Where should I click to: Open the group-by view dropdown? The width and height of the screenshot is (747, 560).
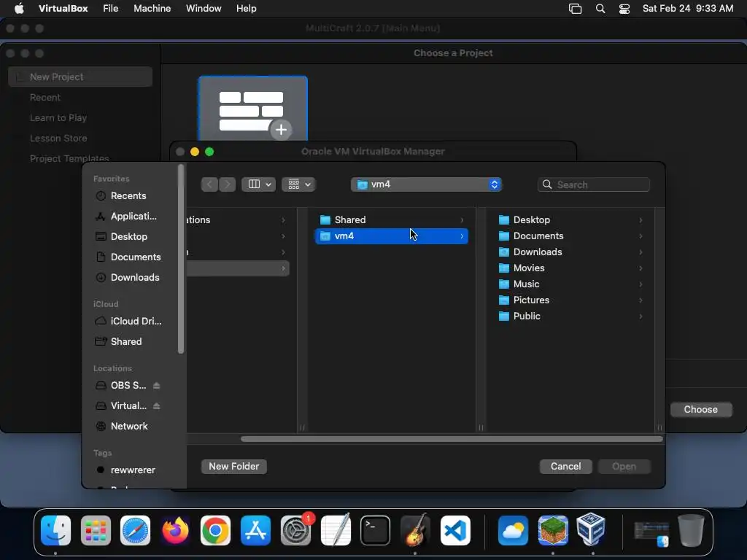pos(298,184)
